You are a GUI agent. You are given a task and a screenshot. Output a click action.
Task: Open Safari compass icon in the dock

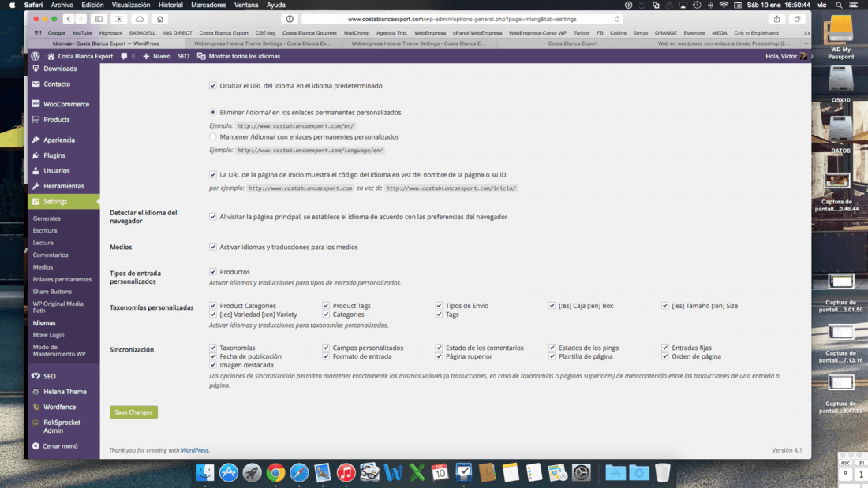point(299,472)
